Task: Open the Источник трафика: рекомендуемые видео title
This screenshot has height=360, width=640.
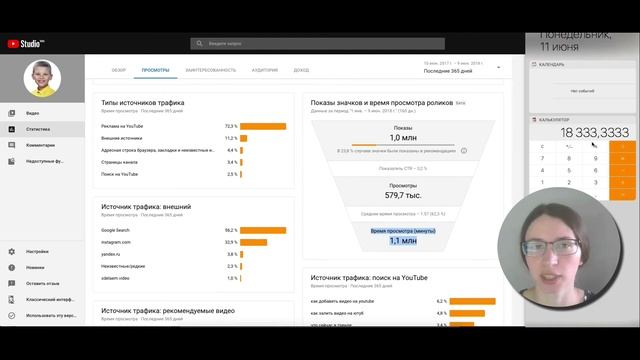Action: click(x=168, y=311)
